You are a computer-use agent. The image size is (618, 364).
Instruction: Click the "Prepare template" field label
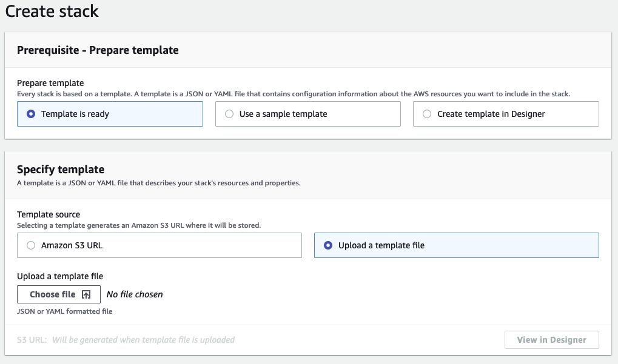click(50, 83)
